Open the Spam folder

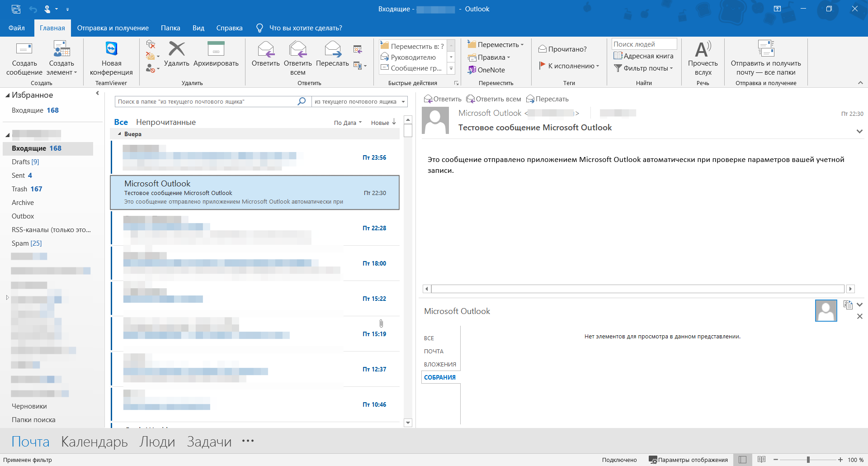(x=27, y=243)
